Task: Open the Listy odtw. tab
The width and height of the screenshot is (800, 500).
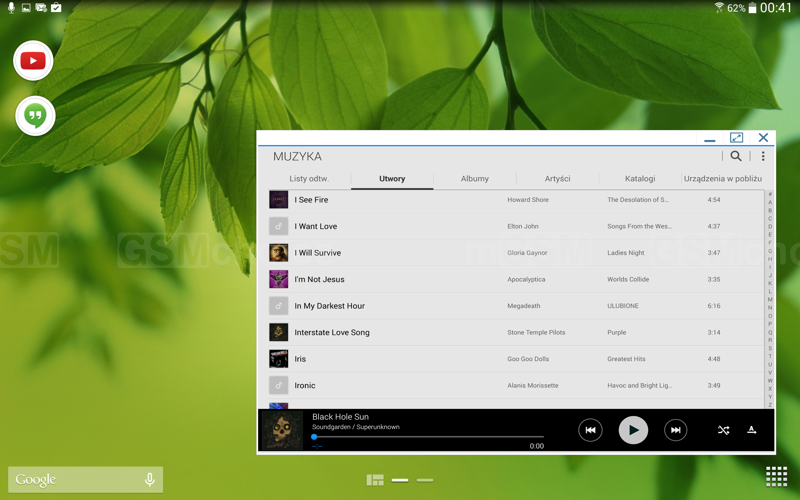Action: click(x=309, y=179)
